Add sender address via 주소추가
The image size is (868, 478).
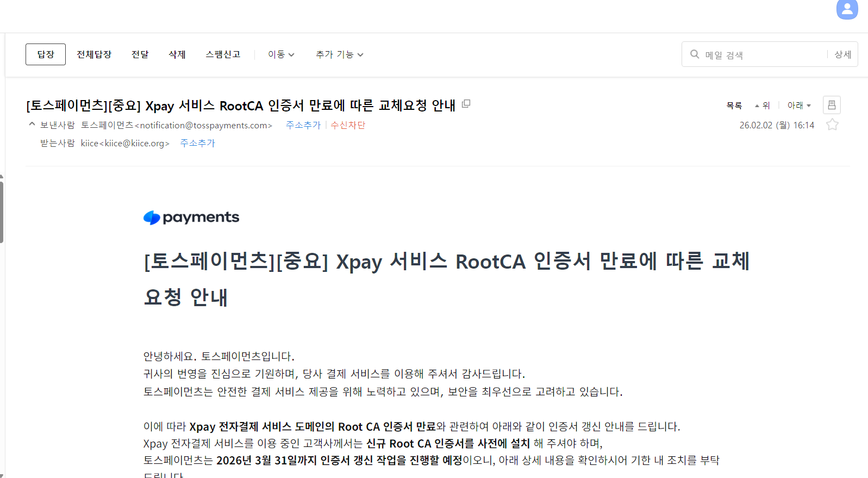(x=303, y=125)
